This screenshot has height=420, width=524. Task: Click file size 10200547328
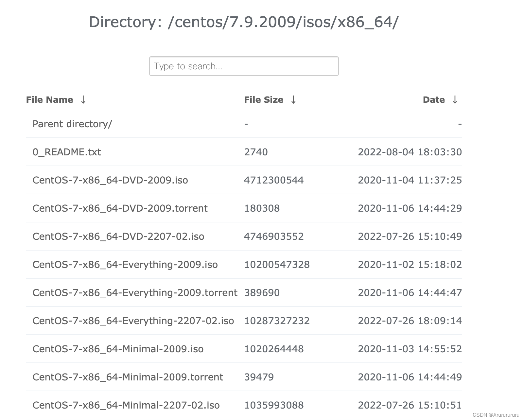click(x=277, y=265)
